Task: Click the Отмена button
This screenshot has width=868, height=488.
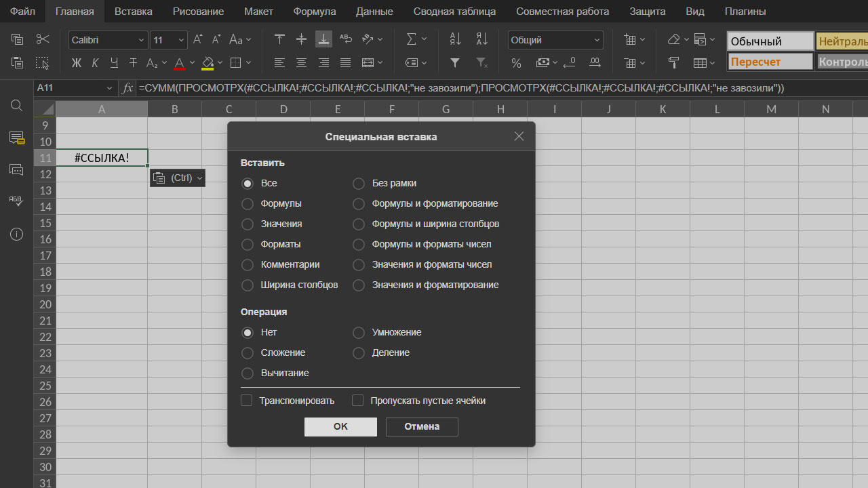Action: tap(422, 426)
